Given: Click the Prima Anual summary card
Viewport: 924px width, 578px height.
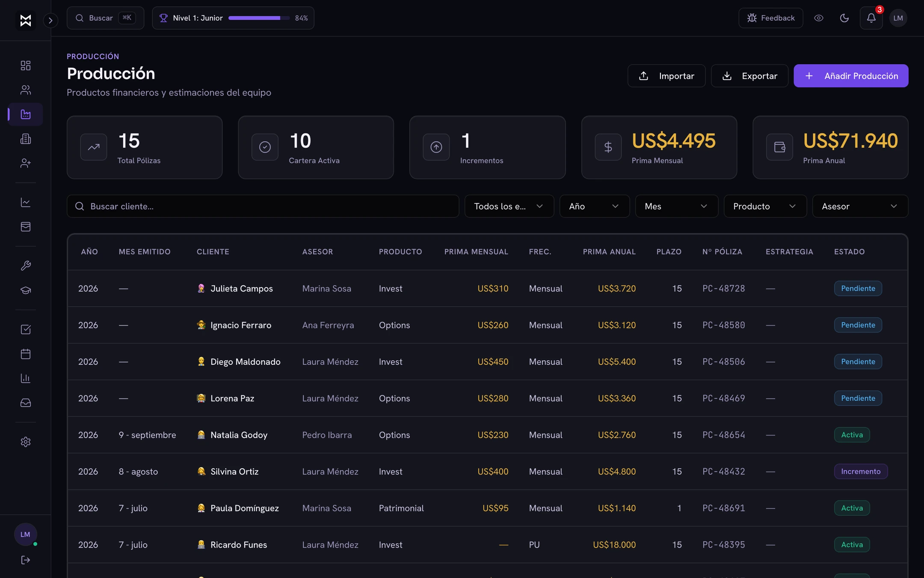Looking at the screenshot, I should tap(830, 147).
